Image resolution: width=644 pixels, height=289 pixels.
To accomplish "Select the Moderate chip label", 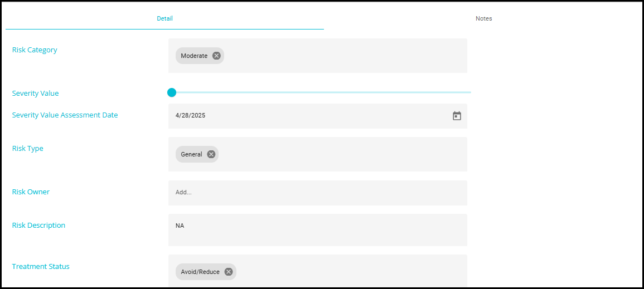I will coord(194,56).
